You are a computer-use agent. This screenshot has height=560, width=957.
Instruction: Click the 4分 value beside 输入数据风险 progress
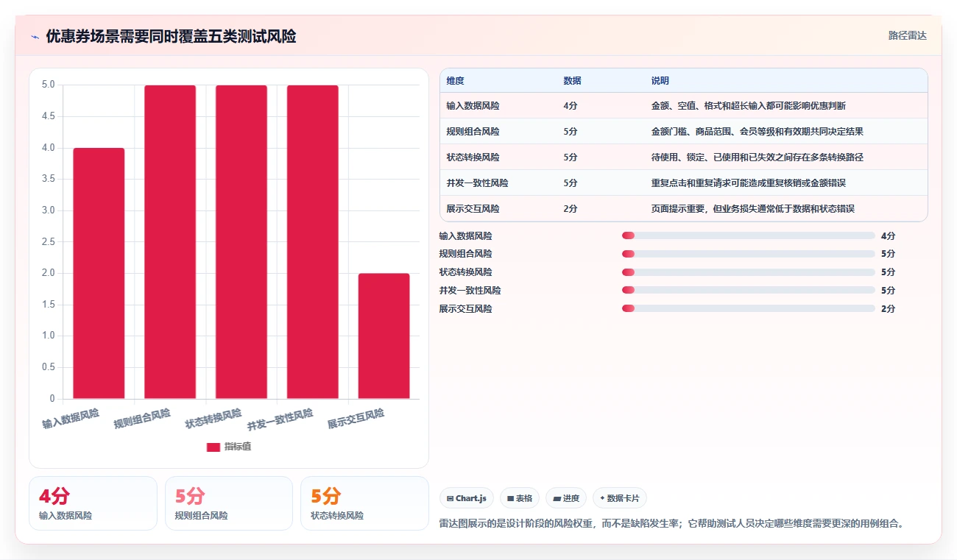pos(889,236)
